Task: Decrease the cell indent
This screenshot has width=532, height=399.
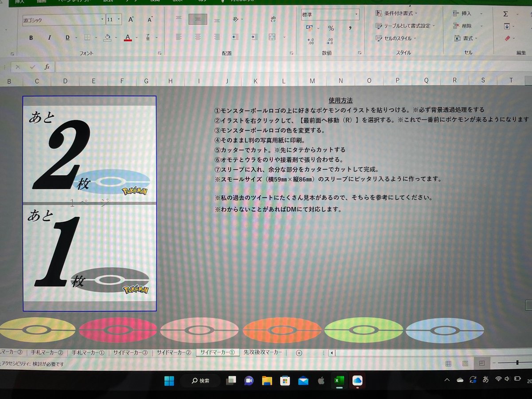Action: 236,37
